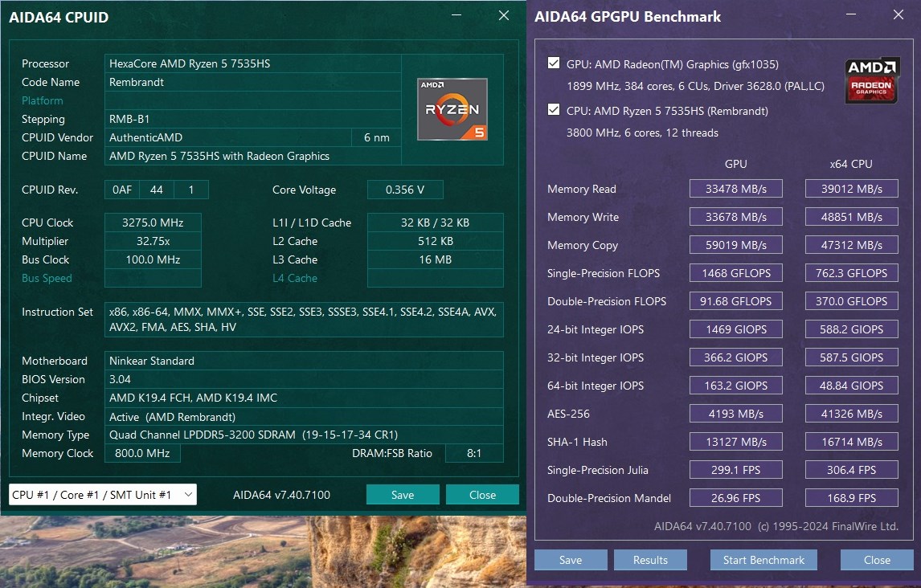This screenshot has height=588, width=921.
Task: Close CPUID window using title bar X
Action: tap(504, 16)
